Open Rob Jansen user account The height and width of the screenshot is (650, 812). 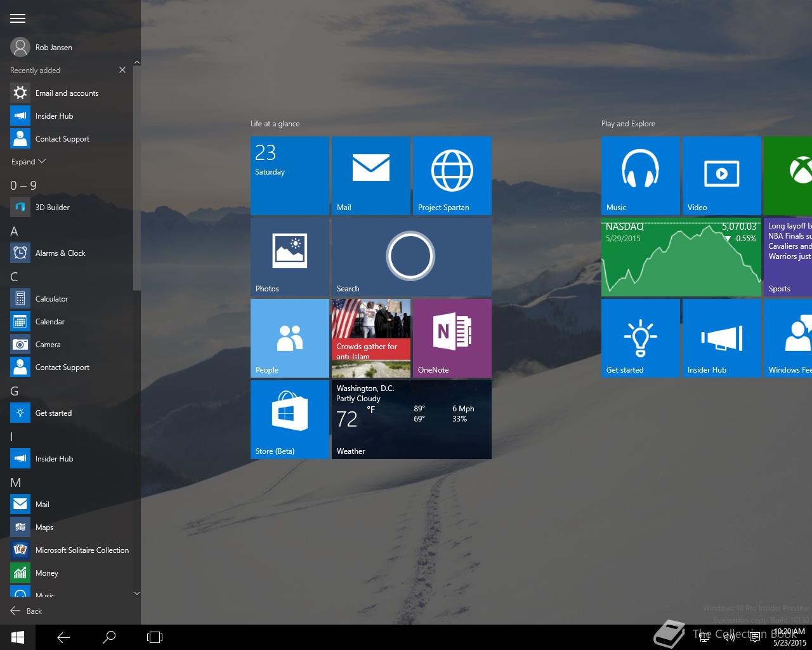41,47
